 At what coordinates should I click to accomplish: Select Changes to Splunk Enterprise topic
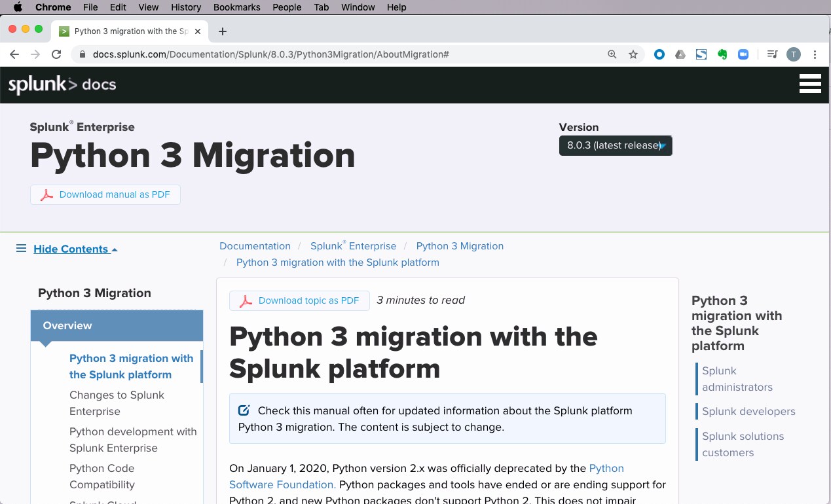pos(117,403)
